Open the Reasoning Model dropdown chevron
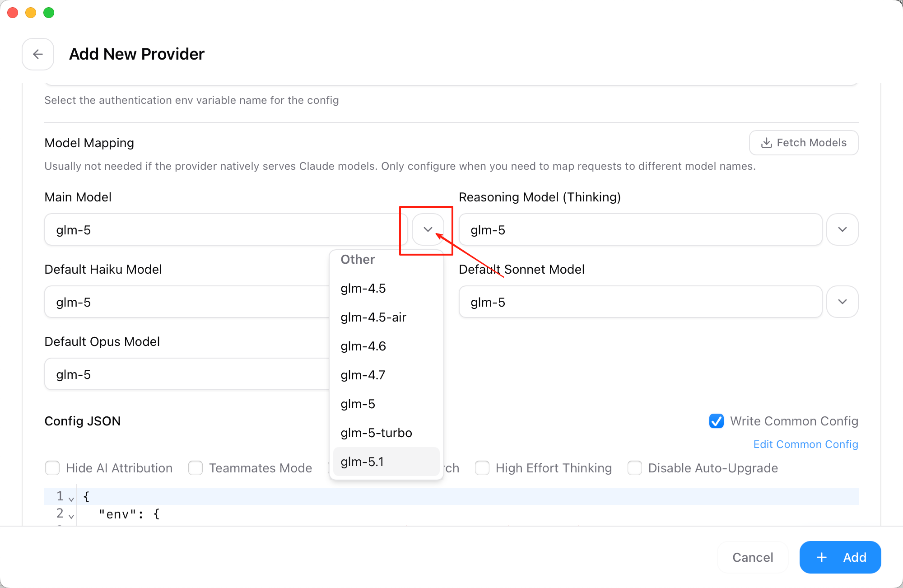 tap(842, 229)
